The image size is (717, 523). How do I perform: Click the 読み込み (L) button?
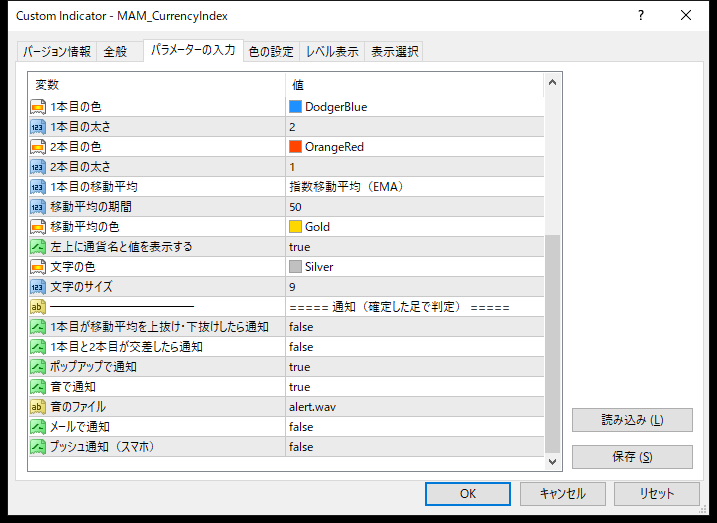(632, 420)
